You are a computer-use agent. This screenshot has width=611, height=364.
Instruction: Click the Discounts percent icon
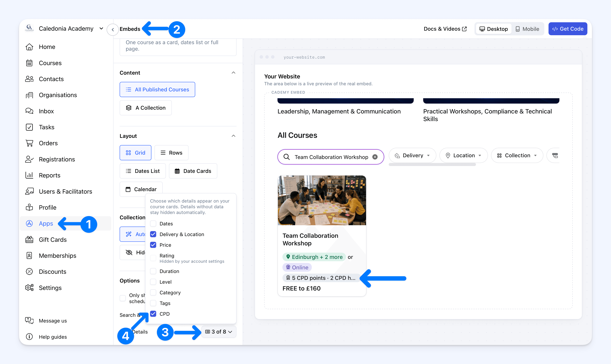click(29, 271)
